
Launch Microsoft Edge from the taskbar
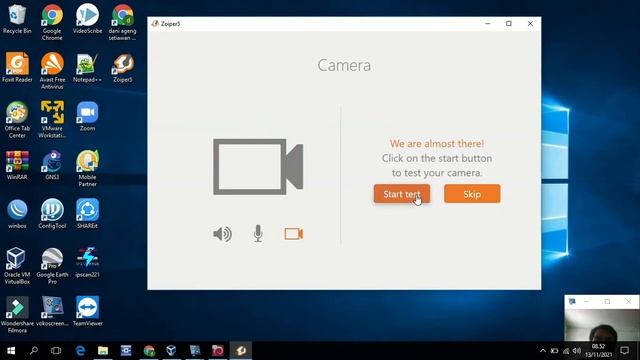pos(80,351)
